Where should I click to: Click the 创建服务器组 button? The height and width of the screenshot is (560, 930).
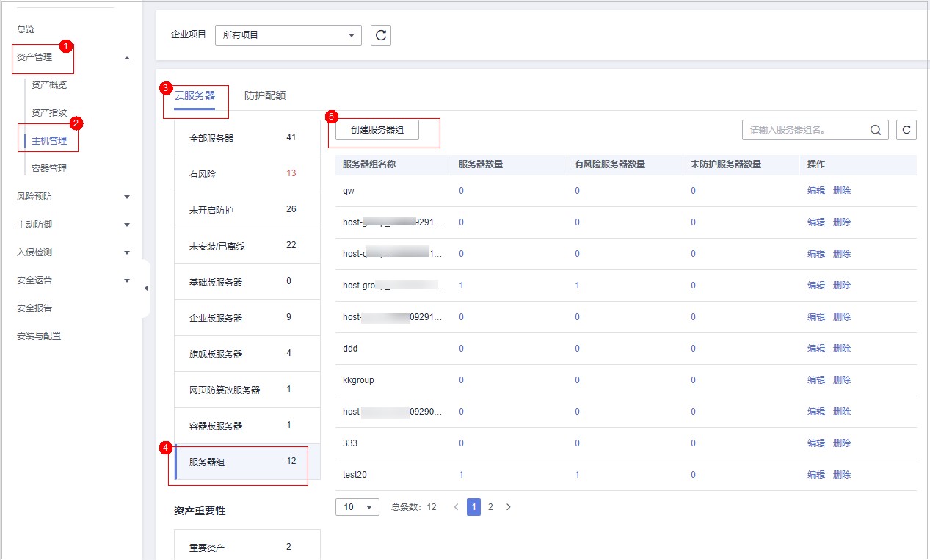pos(377,130)
